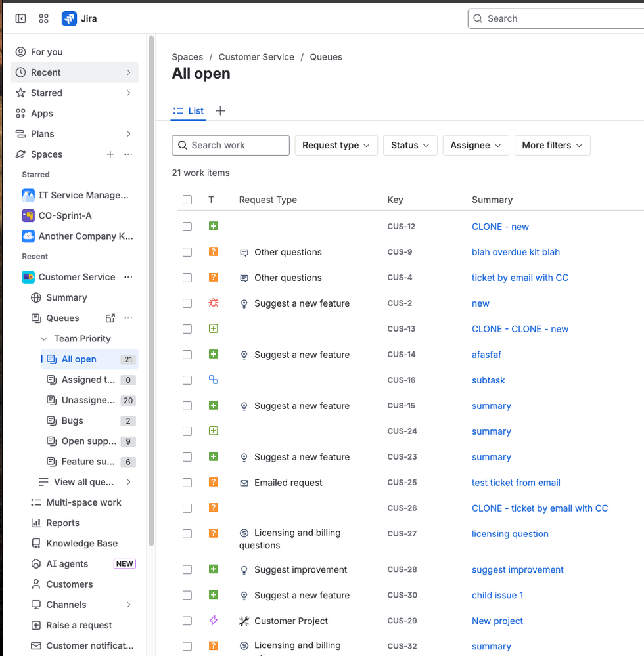Expand the Plans menu chevron

129,134
